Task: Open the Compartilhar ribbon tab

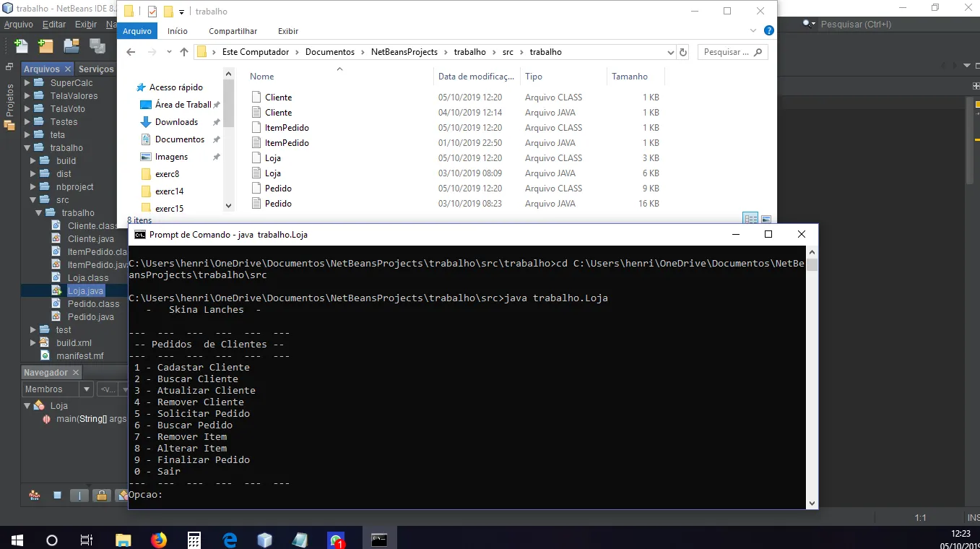Action: tap(233, 31)
